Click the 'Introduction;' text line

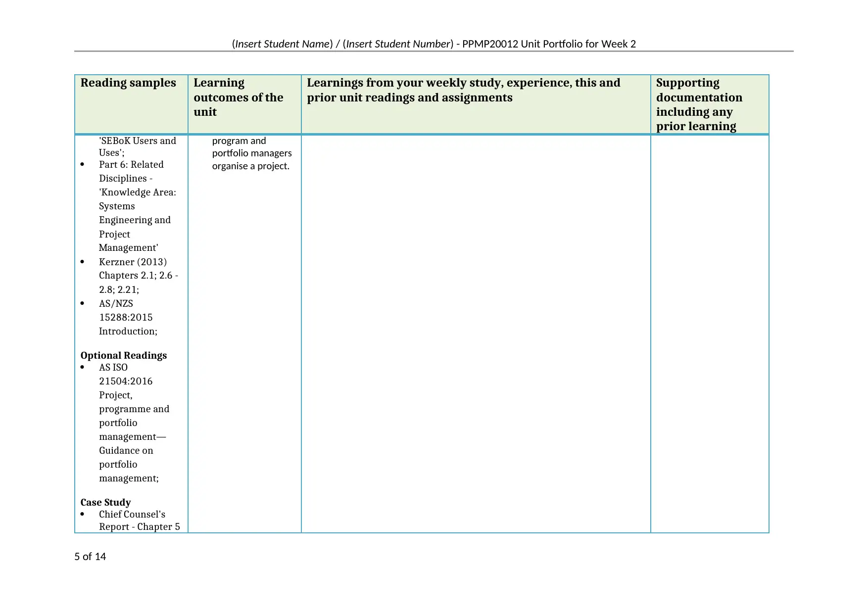coord(128,331)
